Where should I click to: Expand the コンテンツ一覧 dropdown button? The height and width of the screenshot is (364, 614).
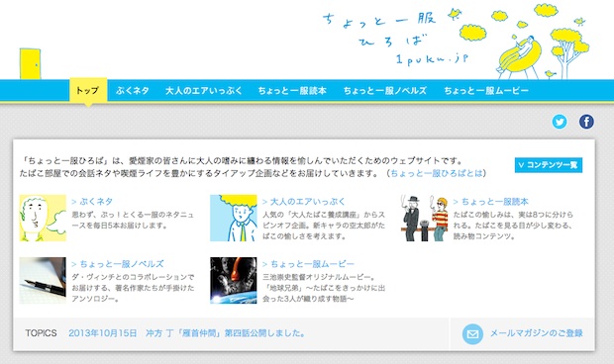[549, 165]
